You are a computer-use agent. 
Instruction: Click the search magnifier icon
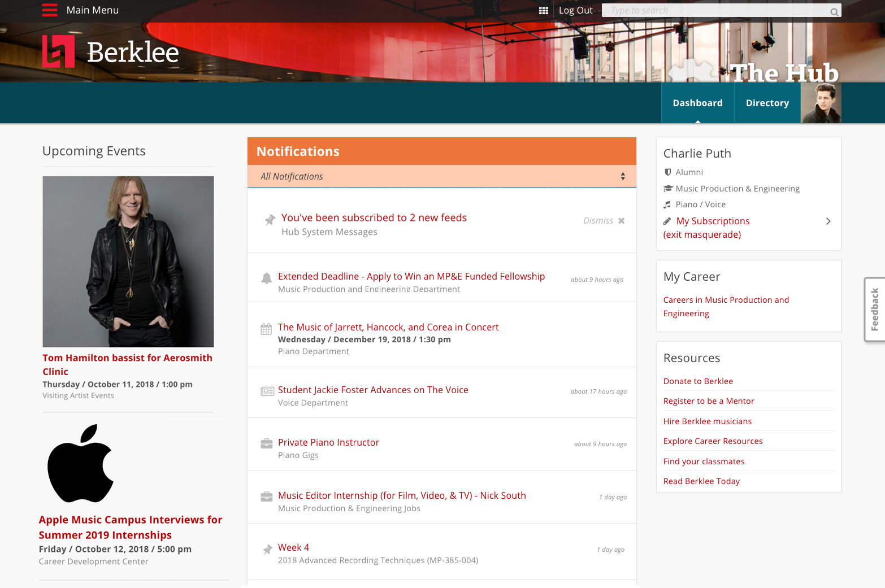pyautogui.click(x=834, y=12)
